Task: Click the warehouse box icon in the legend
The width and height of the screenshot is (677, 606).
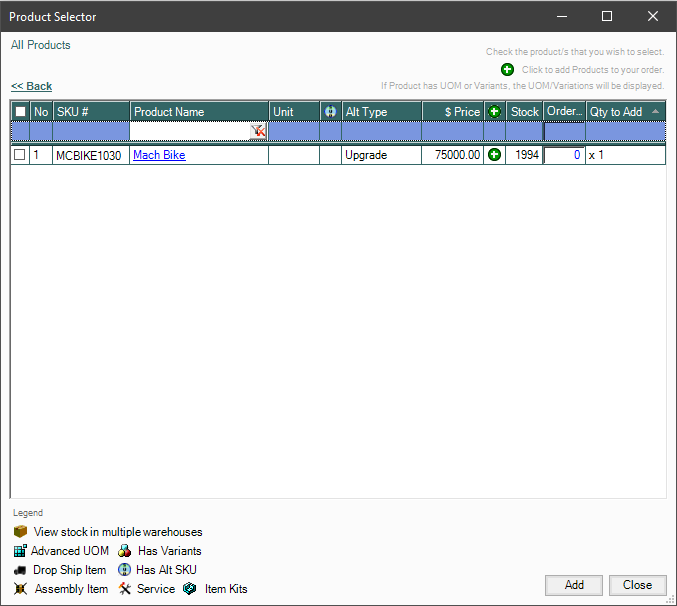Action: pyautogui.click(x=20, y=532)
